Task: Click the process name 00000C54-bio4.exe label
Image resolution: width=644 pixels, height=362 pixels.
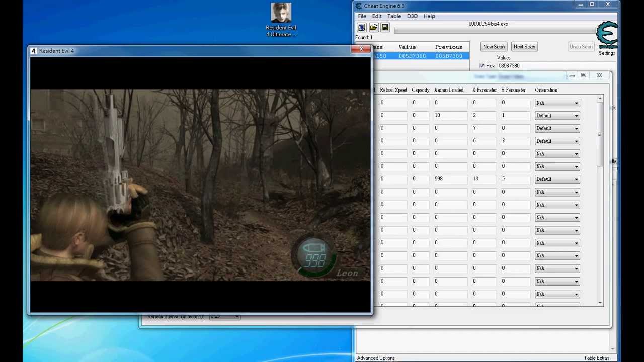Action: tap(488, 24)
